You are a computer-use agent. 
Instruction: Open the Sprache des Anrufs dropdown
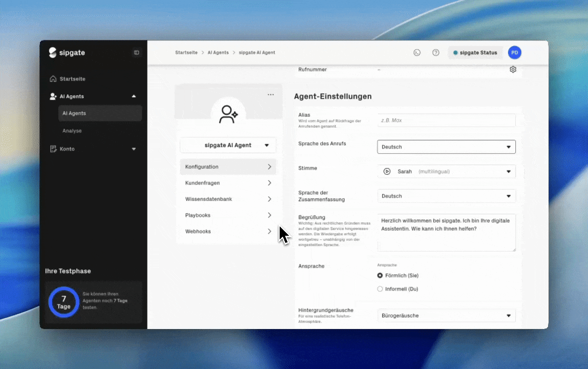click(x=446, y=147)
